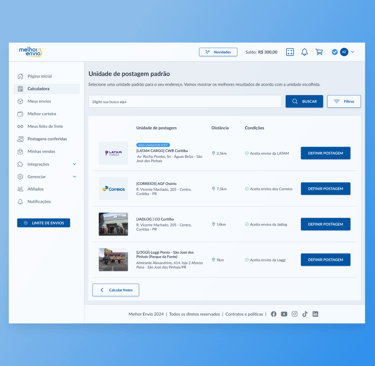Image resolution: width=375 pixels, height=366 pixels.
Task: Open the LinkedIn footer icon
Action: [315, 314]
